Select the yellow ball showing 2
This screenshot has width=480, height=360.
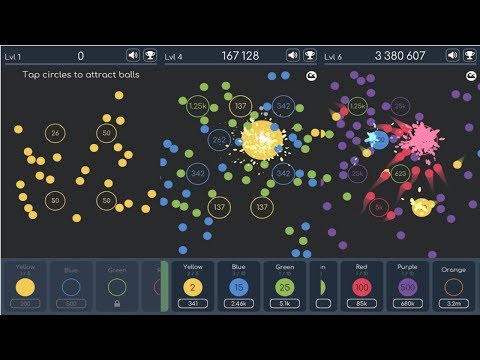pos(193,287)
